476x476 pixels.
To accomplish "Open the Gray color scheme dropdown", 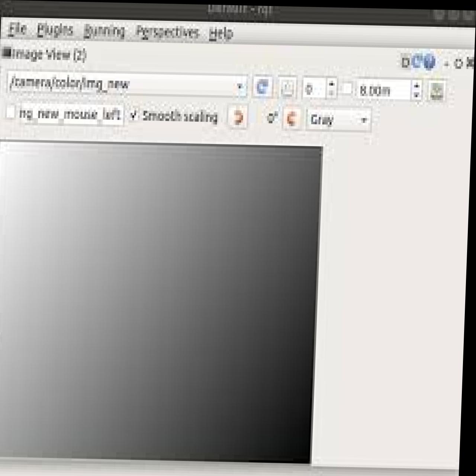I will point(338,120).
